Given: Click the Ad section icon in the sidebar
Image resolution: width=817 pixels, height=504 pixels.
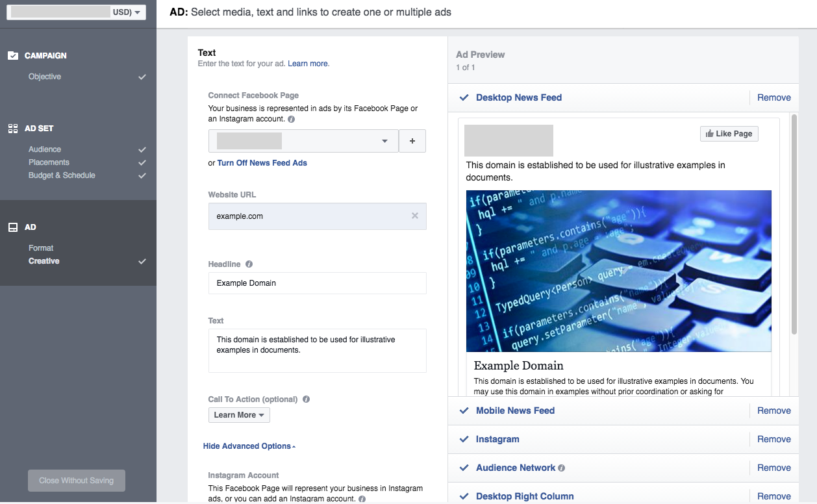Looking at the screenshot, I should [13, 227].
